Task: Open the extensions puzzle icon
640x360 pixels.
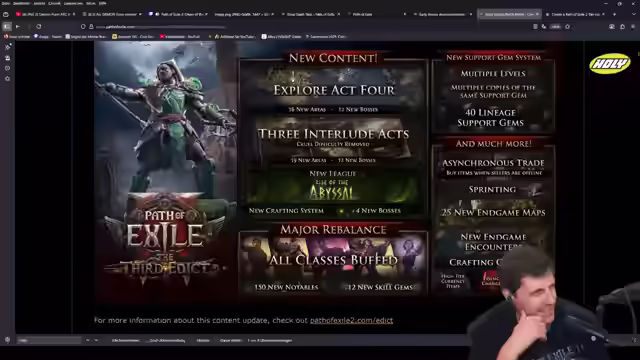Action: pos(622,27)
